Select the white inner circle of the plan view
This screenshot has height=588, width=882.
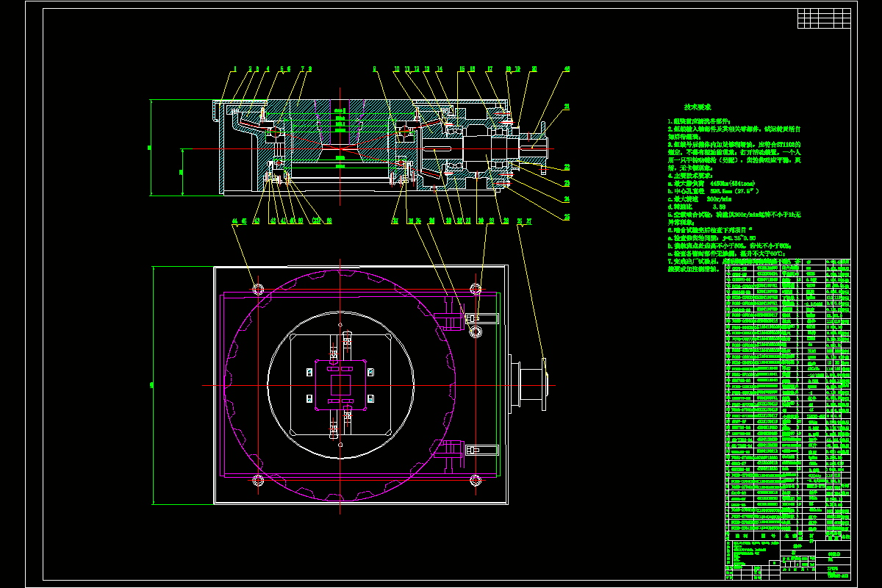[340, 385]
